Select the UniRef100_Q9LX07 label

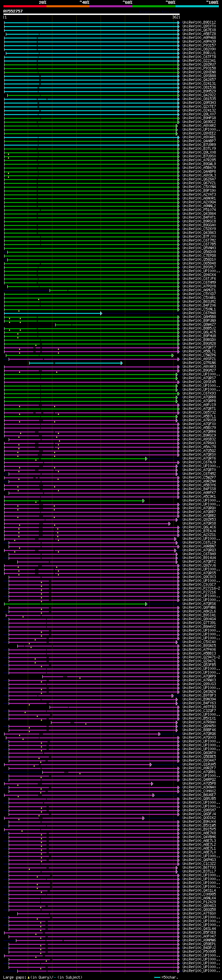coord(199,114)
